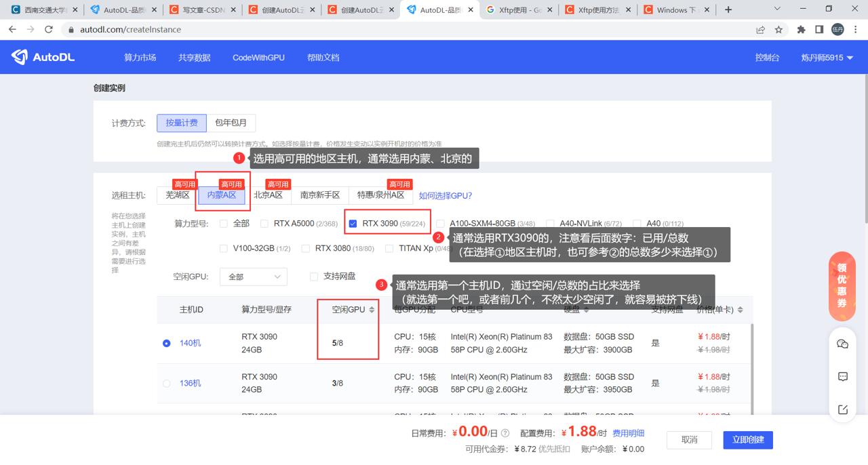Choose the 内蒙A区 region
This screenshot has width=868, height=465.
[222, 195]
